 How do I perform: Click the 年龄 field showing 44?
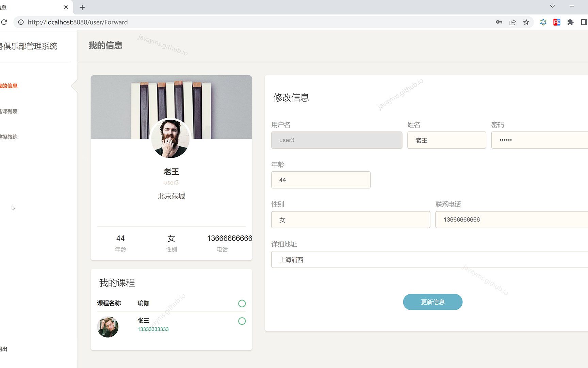click(321, 180)
